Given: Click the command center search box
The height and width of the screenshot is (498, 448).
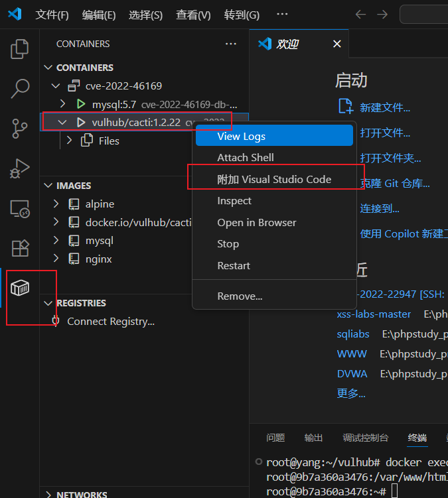Looking at the screenshot, I should coord(424,15).
